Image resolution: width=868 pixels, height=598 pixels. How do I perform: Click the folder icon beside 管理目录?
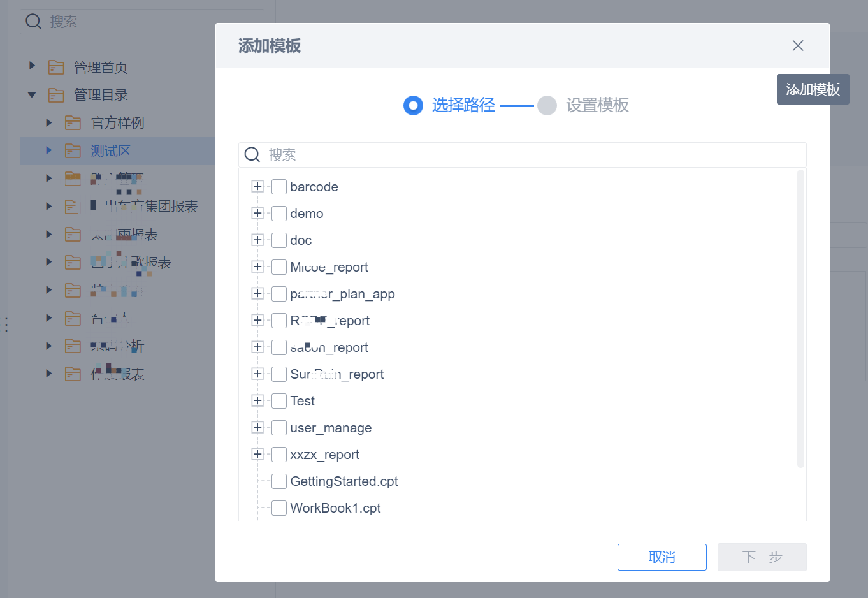pos(56,95)
